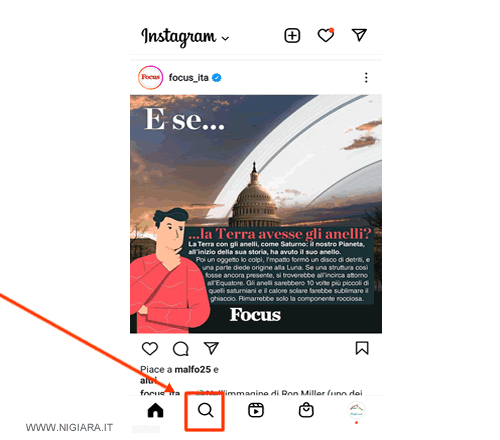Save the post with bookmark icon
Image resolution: width=500 pixels, height=440 pixels.
tap(362, 348)
